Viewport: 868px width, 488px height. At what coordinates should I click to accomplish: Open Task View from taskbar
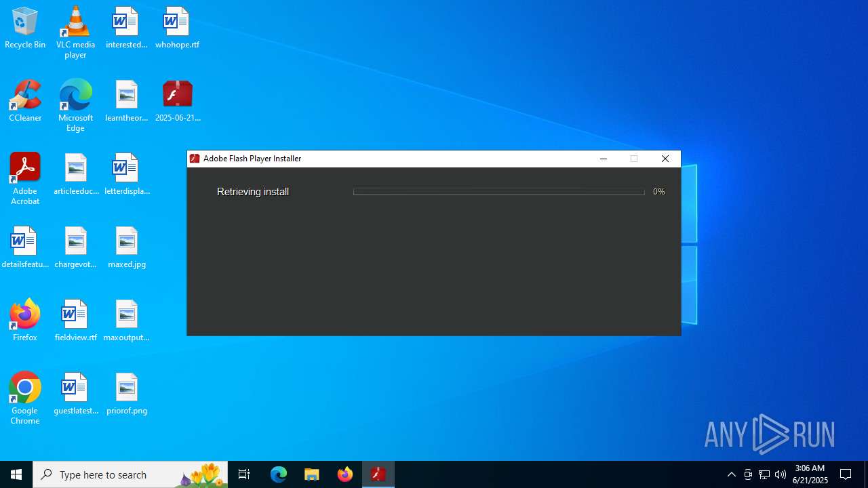tap(244, 474)
